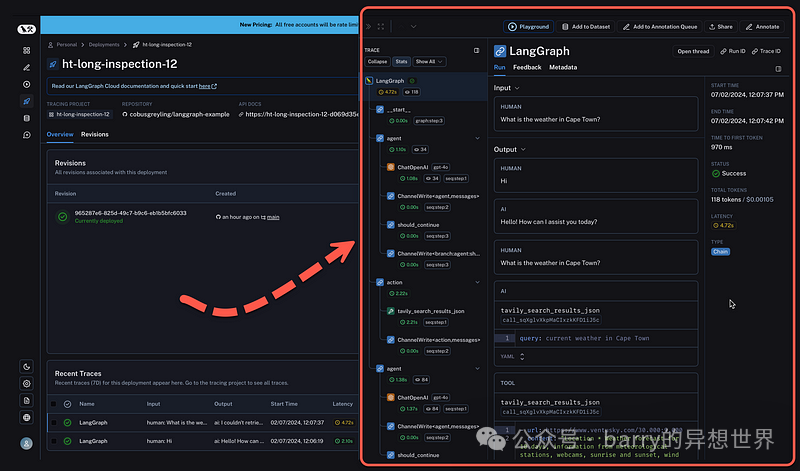
Task: Click Open thread button
Action: tap(693, 51)
